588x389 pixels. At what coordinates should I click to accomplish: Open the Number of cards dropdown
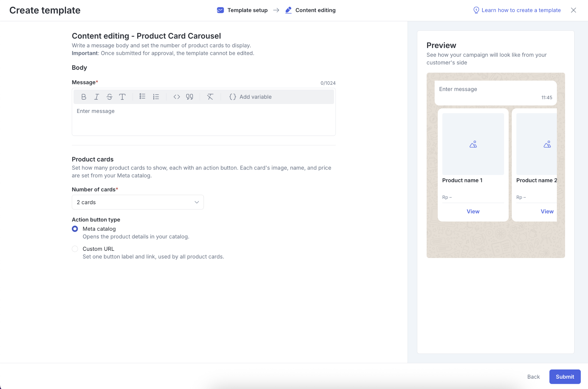tap(138, 202)
